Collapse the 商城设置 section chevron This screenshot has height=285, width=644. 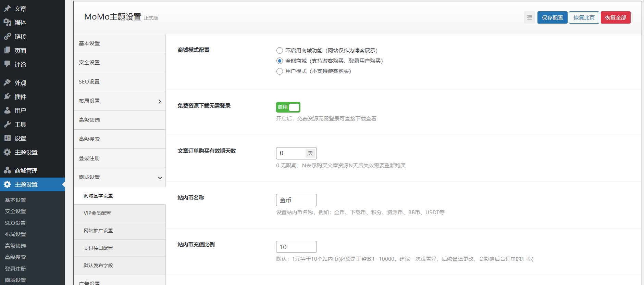(x=160, y=178)
